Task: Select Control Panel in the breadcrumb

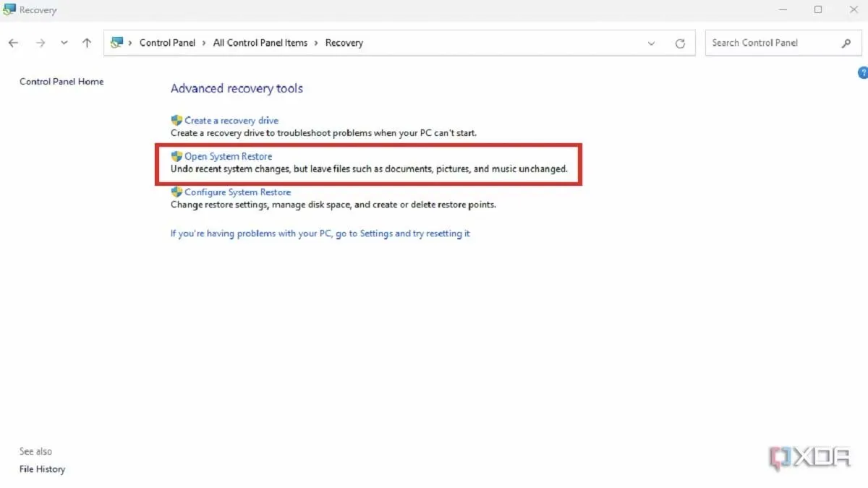Action: pyautogui.click(x=167, y=43)
